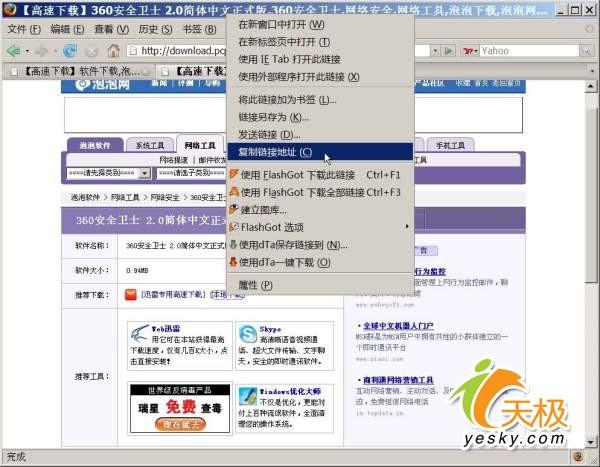Click in the Yahoo search input field
This screenshot has width=600, height=467.
coord(529,51)
